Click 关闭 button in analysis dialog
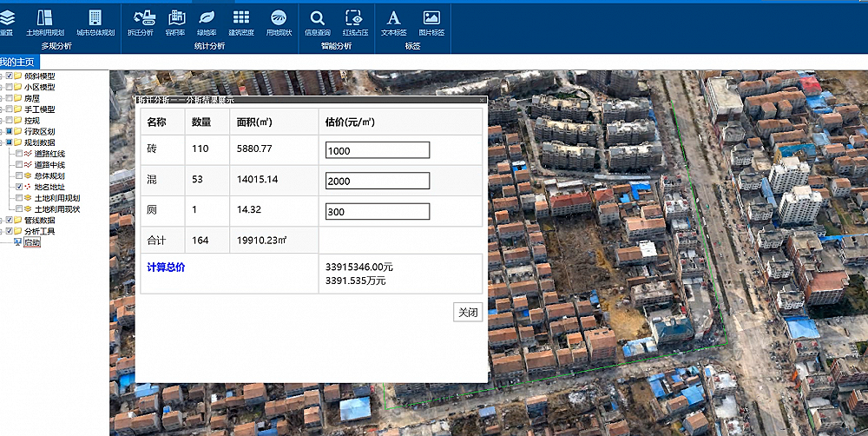This screenshot has width=868, height=436. (x=468, y=313)
